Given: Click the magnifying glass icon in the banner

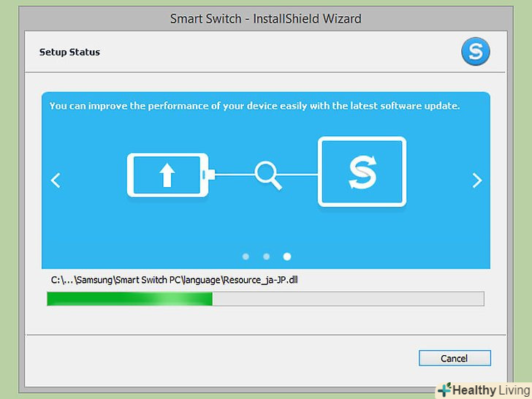Looking at the screenshot, I should click(268, 175).
